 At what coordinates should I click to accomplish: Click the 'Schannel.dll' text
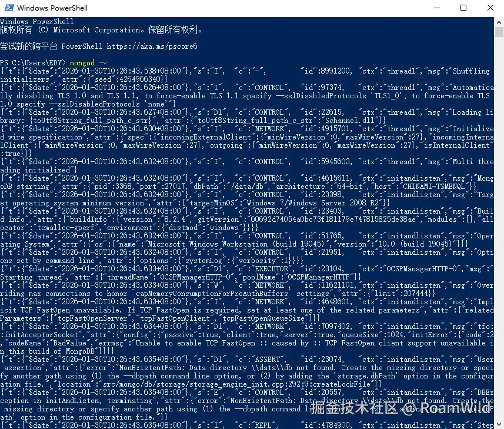coord(349,121)
